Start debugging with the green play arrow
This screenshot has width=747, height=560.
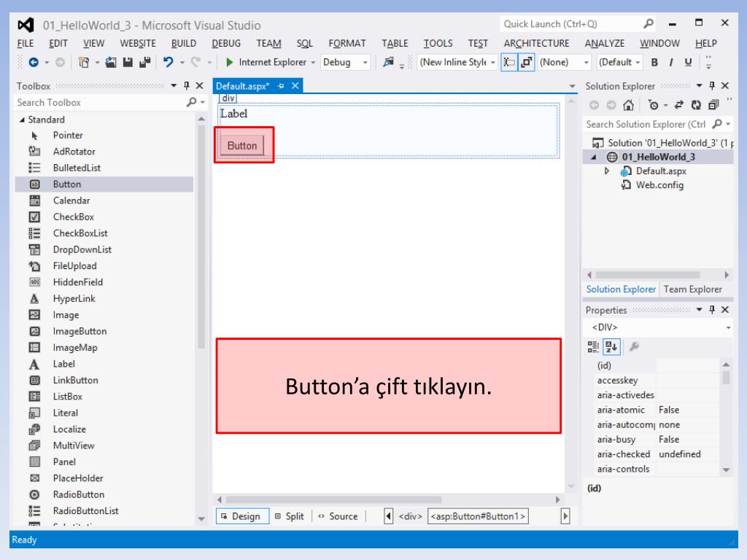229,62
